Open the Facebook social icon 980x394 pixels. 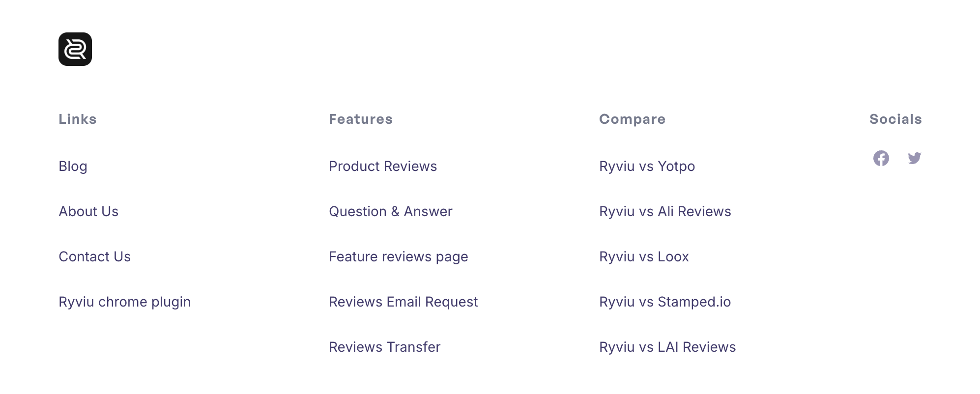[881, 158]
